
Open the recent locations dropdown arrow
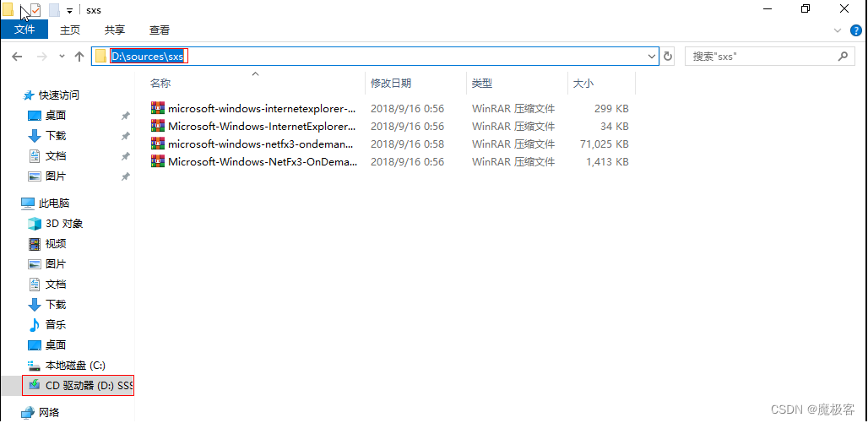[62, 57]
